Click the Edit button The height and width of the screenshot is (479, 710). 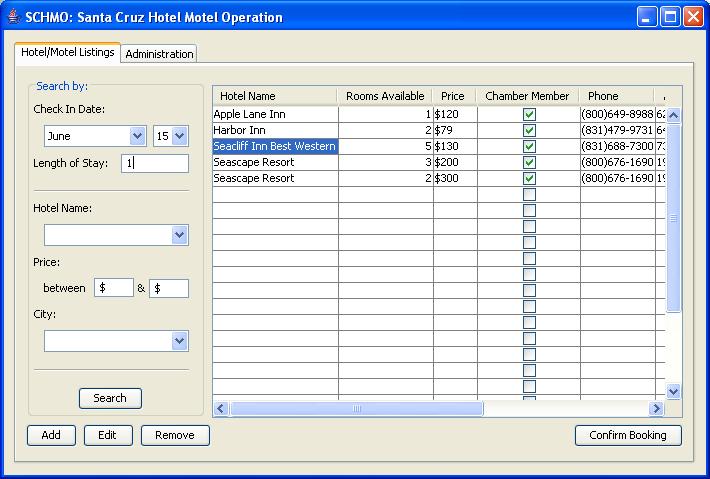108,435
